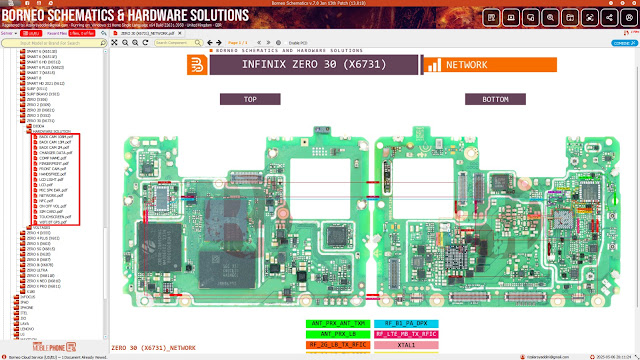Viewport: 640px width, 360px height.
Task: Click the fit-to-screen expand icon in viewer toolbar
Action: [x=114, y=42]
